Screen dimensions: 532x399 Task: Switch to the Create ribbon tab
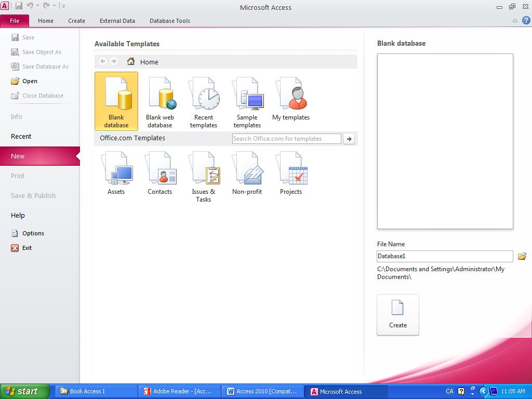click(76, 21)
